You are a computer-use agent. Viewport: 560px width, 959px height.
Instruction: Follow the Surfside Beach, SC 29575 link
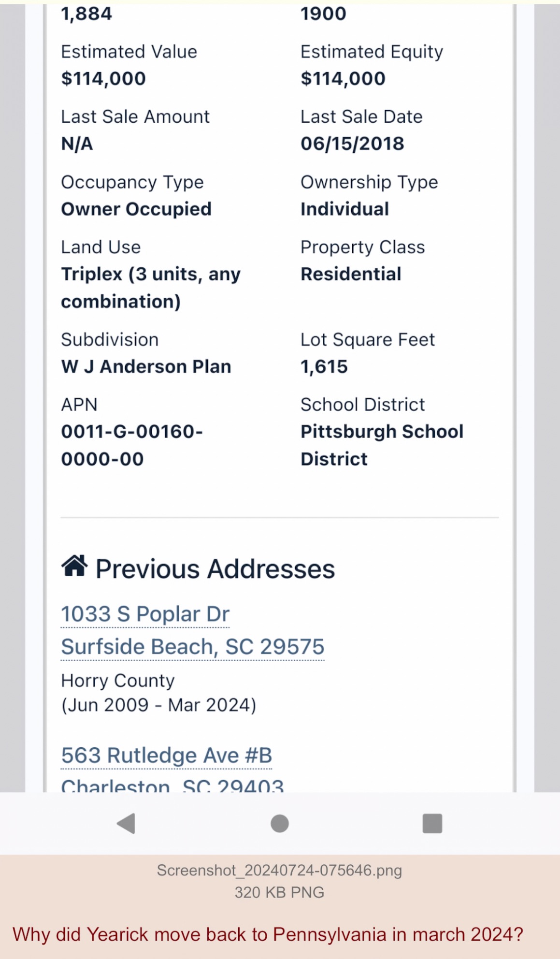[192, 647]
